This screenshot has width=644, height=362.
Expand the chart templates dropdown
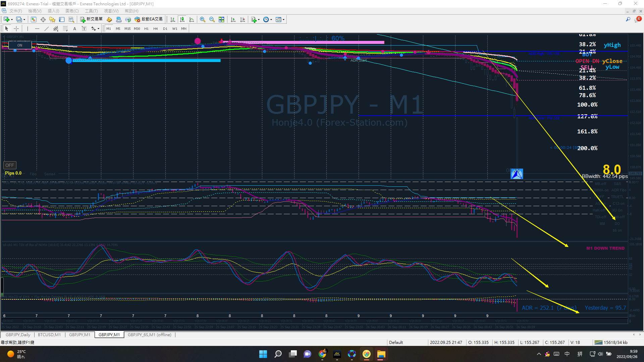click(x=284, y=20)
